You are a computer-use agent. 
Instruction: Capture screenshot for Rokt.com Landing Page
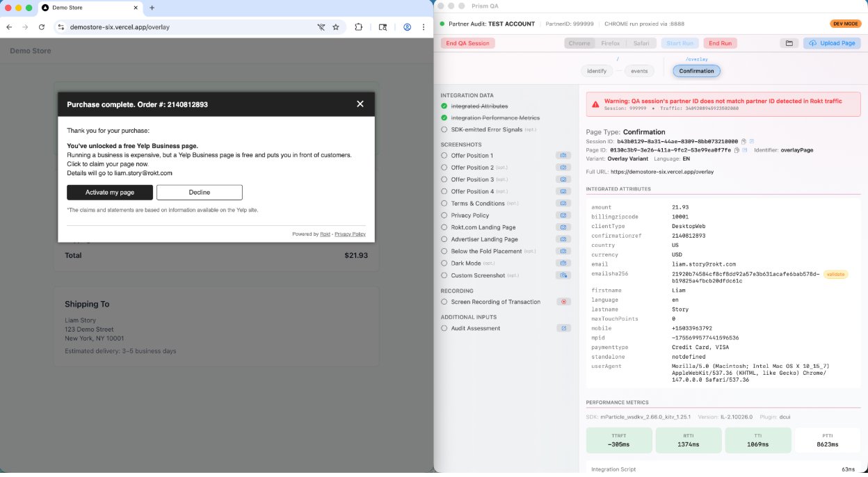563,227
